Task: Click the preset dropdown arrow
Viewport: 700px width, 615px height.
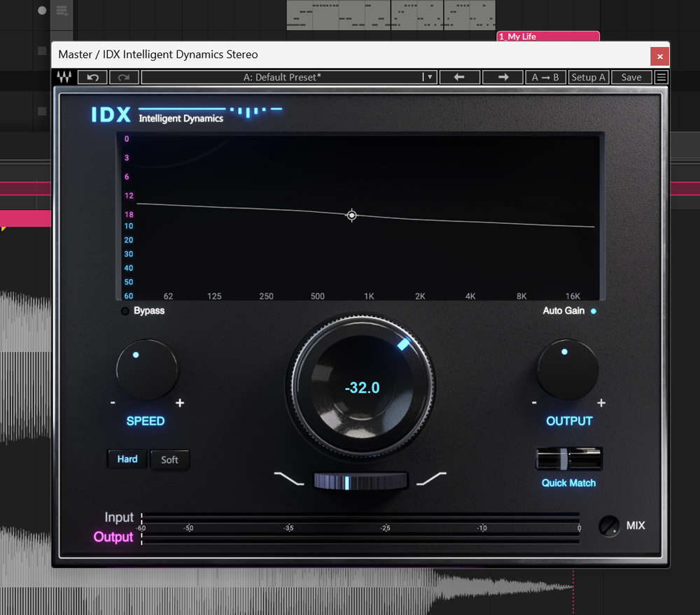Action: pos(430,77)
